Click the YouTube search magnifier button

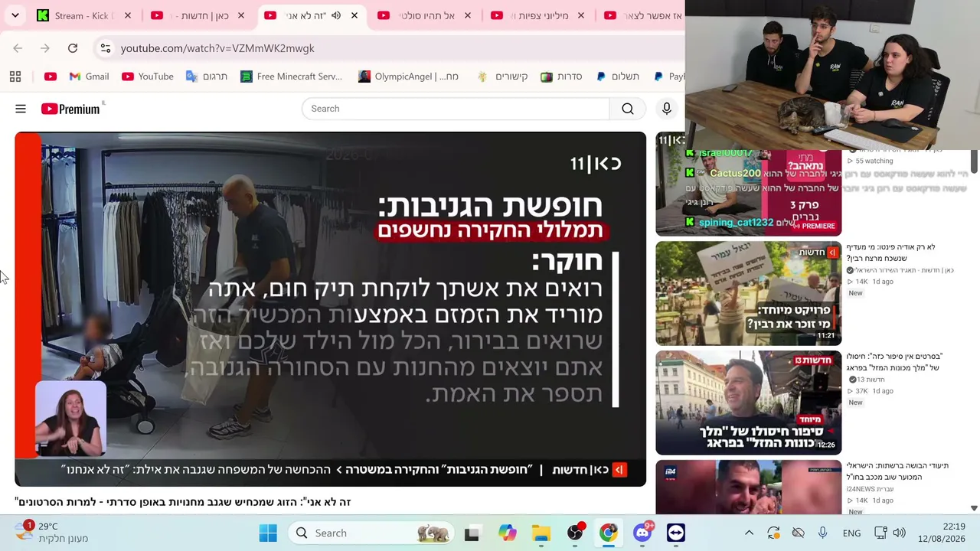click(x=628, y=109)
